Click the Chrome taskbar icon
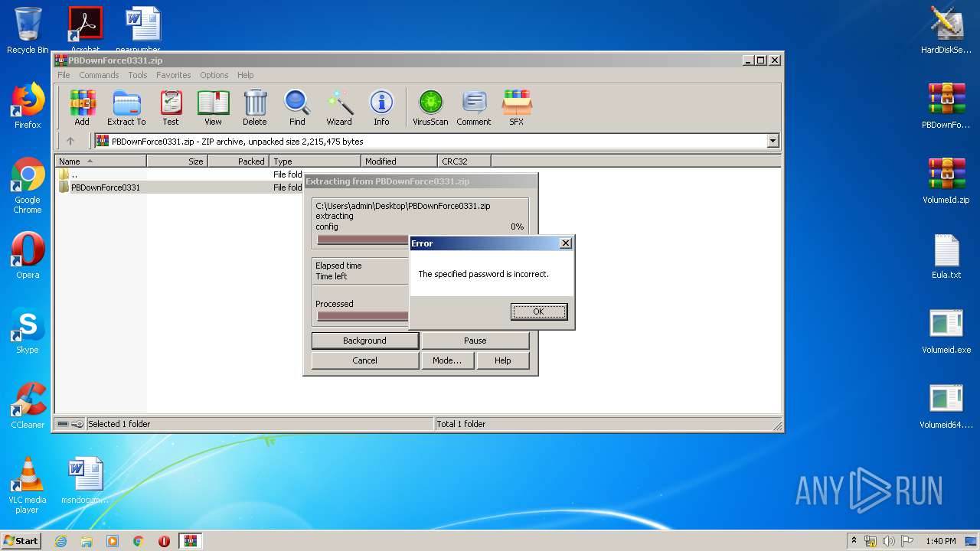 click(138, 541)
